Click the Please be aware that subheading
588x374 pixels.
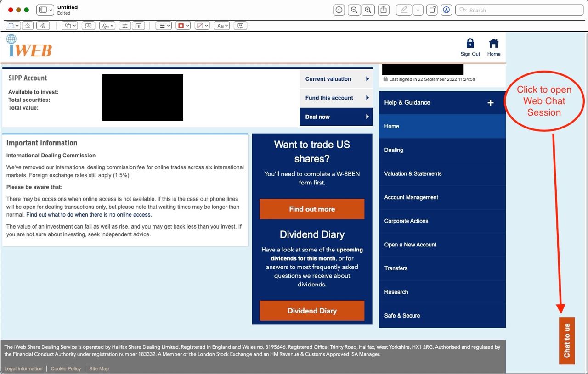tap(34, 187)
